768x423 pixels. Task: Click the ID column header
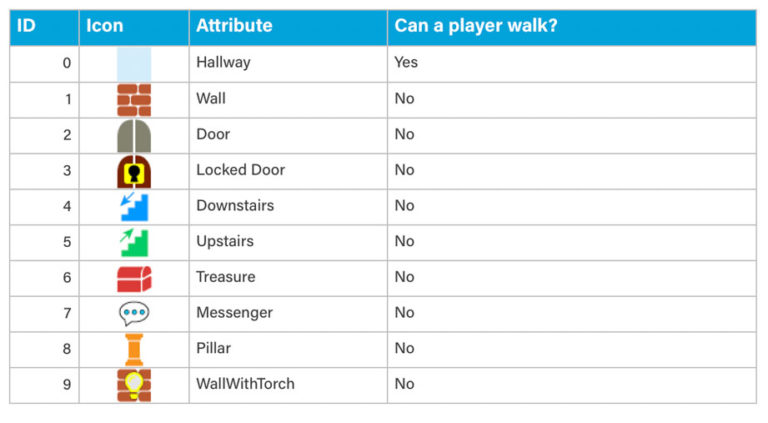27,26
